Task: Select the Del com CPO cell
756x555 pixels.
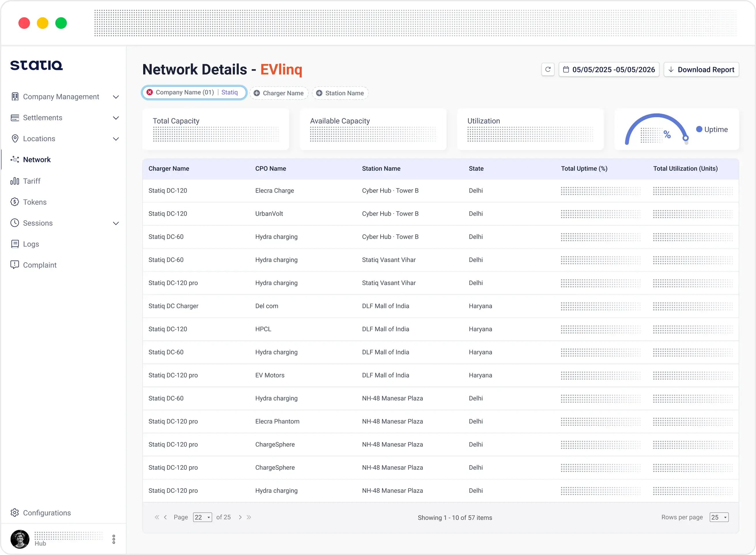Action: click(x=267, y=306)
